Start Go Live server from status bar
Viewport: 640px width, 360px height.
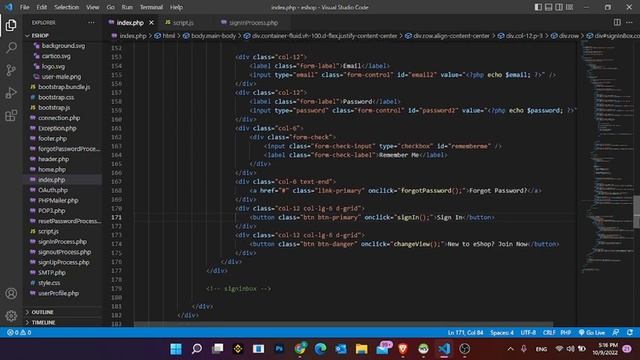pyautogui.click(x=592, y=333)
